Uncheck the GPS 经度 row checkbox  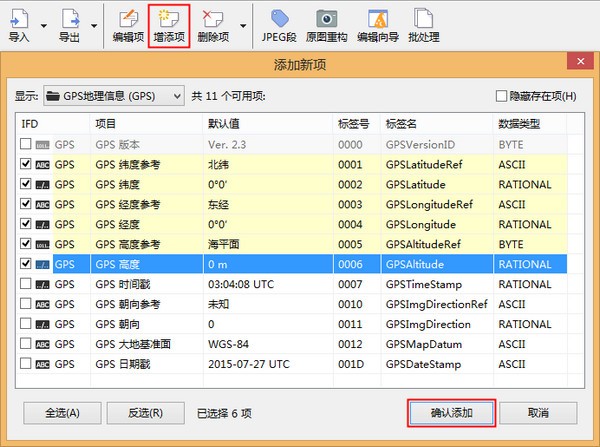[26, 224]
